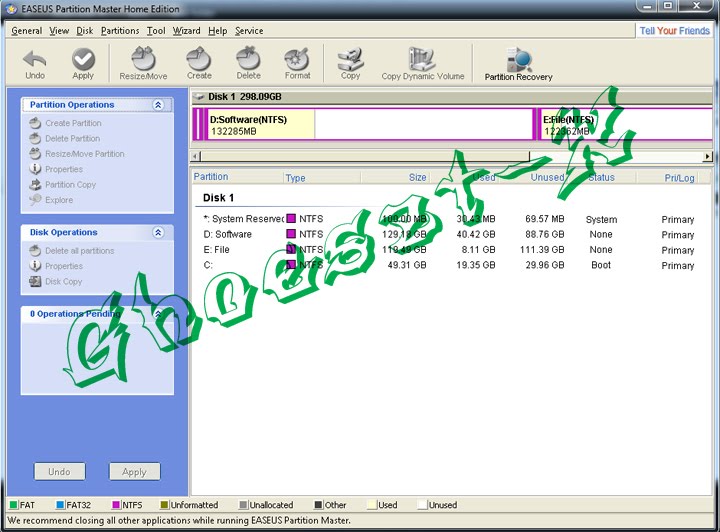Click disk map scrollbar left arrow
The height and width of the screenshot is (532, 720).
[196, 157]
